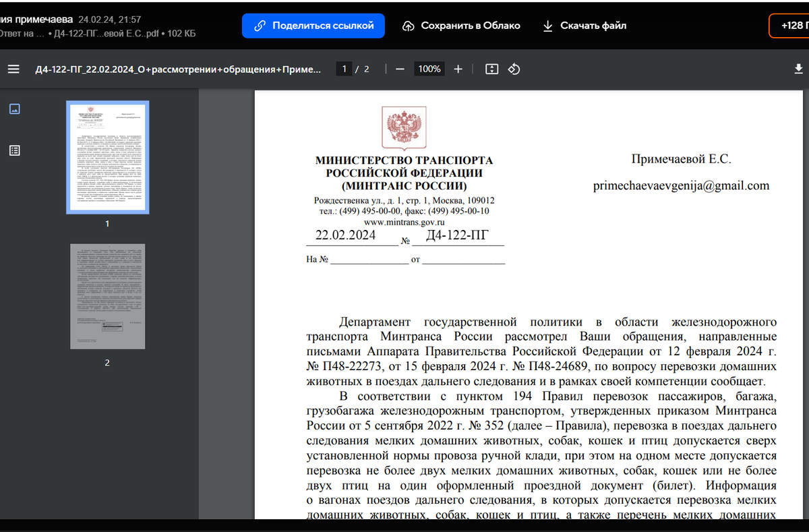Click the +128 Г storage button
Viewport: 809px width, 532px height.
[x=789, y=26]
